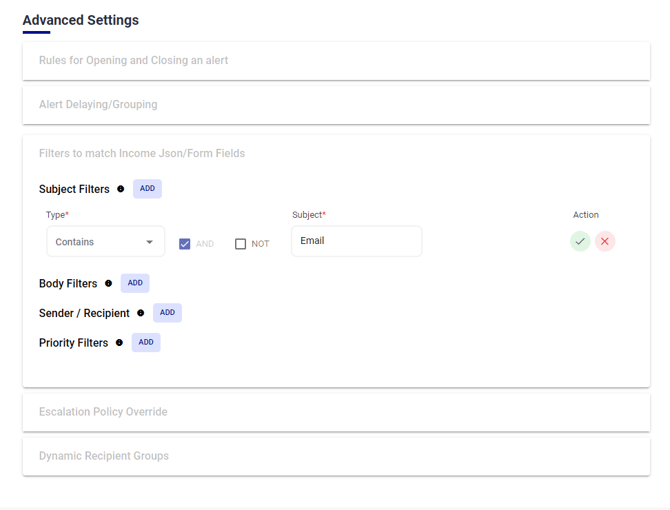Click the info icon beside Body Filters
Viewport: 670px width, 510px height.
pyautogui.click(x=109, y=284)
